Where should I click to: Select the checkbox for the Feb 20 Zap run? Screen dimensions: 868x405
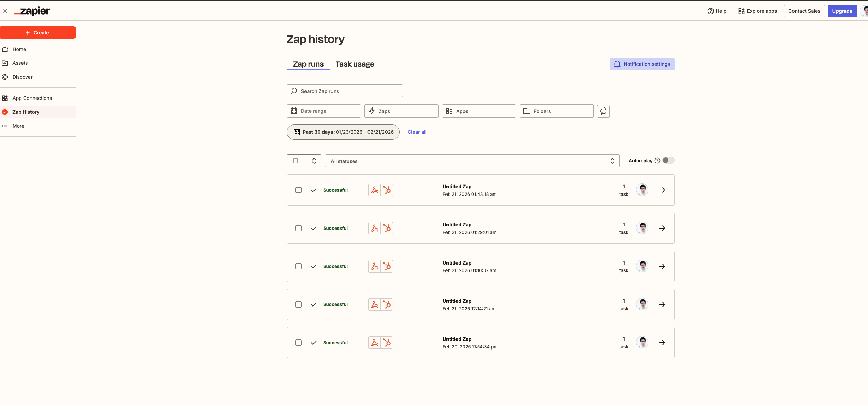pos(298,342)
